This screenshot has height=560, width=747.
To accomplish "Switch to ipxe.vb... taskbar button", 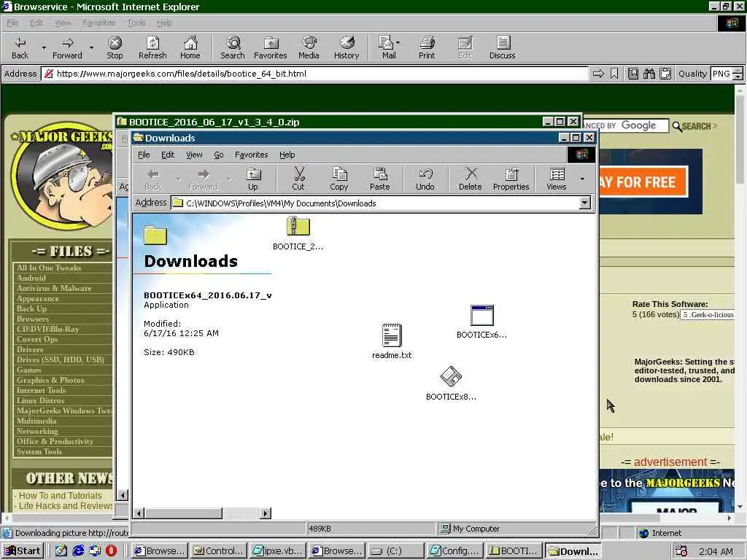I will [278, 551].
